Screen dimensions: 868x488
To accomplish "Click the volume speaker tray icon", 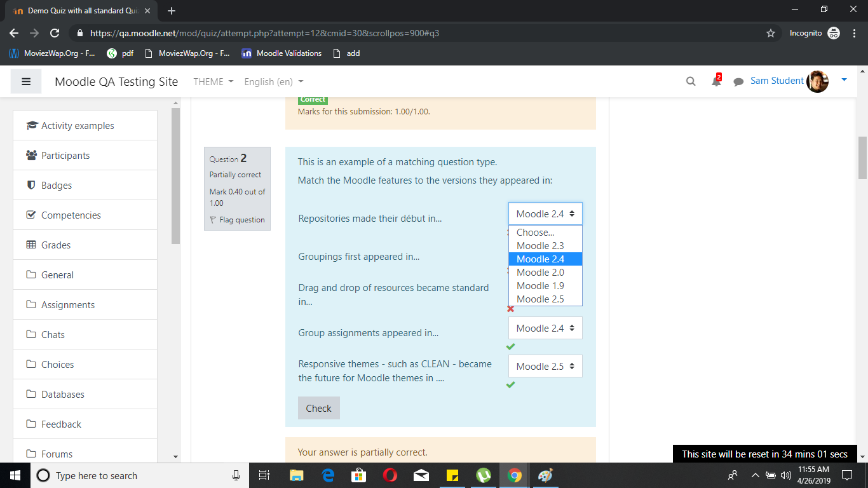I will tap(786, 475).
